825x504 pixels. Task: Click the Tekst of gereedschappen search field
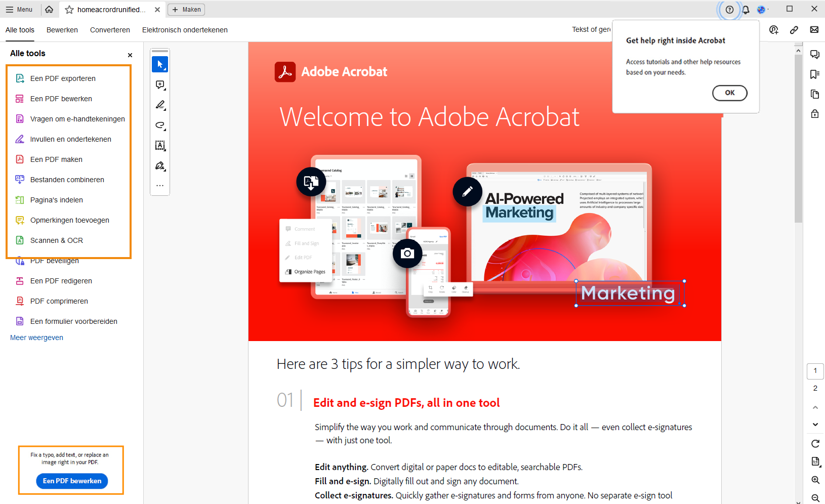click(591, 30)
